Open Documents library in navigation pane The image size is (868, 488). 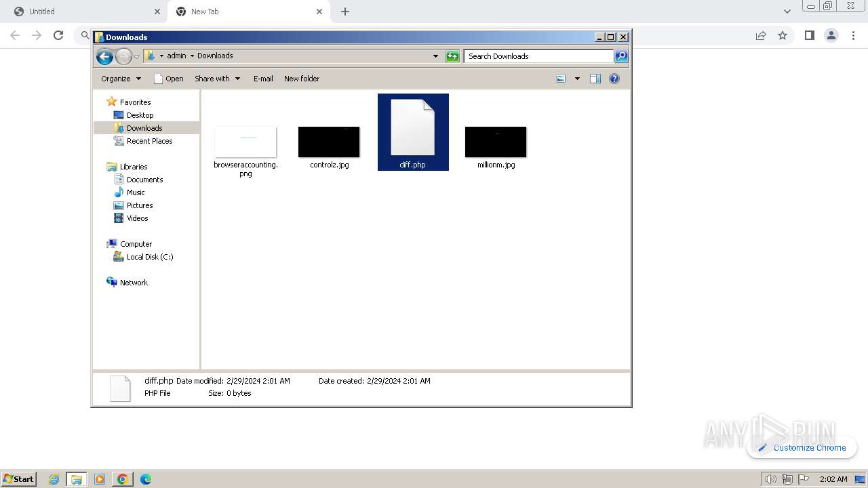click(144, 180)
